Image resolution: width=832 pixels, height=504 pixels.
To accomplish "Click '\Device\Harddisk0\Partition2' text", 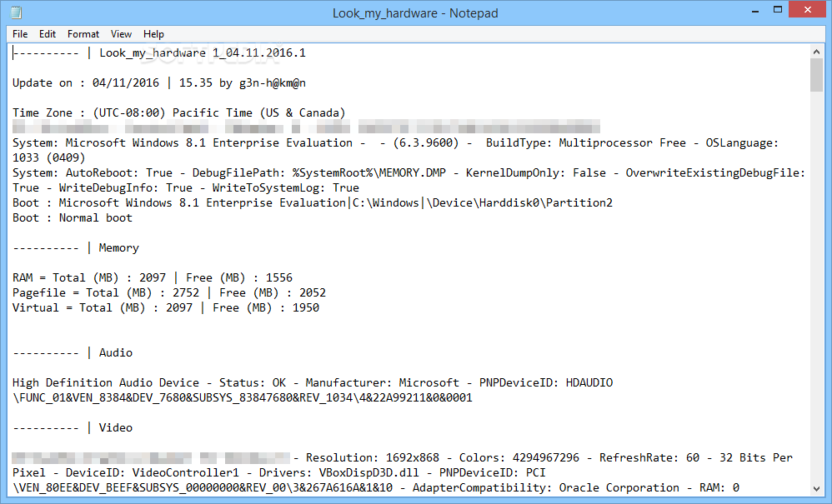I will click(519, 203).
